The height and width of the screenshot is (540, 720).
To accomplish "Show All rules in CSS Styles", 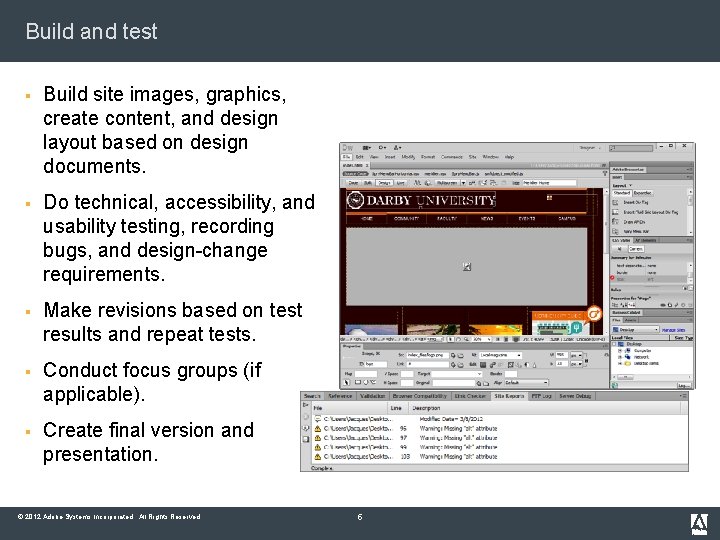I will pos(619,249).
